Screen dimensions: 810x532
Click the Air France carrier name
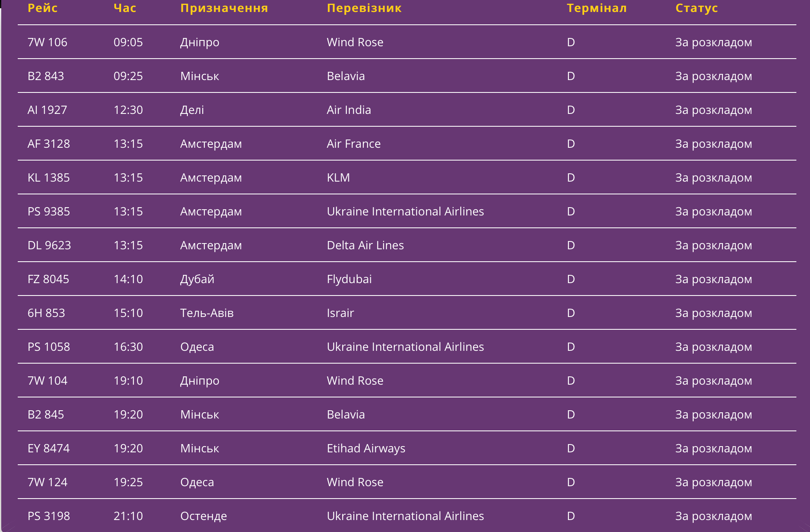[354, 144]
